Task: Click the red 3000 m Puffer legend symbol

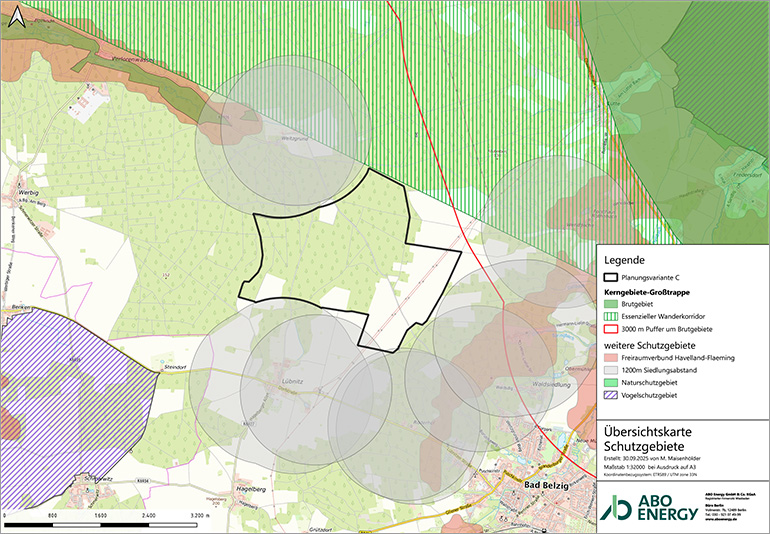Action: click(613, 328)
